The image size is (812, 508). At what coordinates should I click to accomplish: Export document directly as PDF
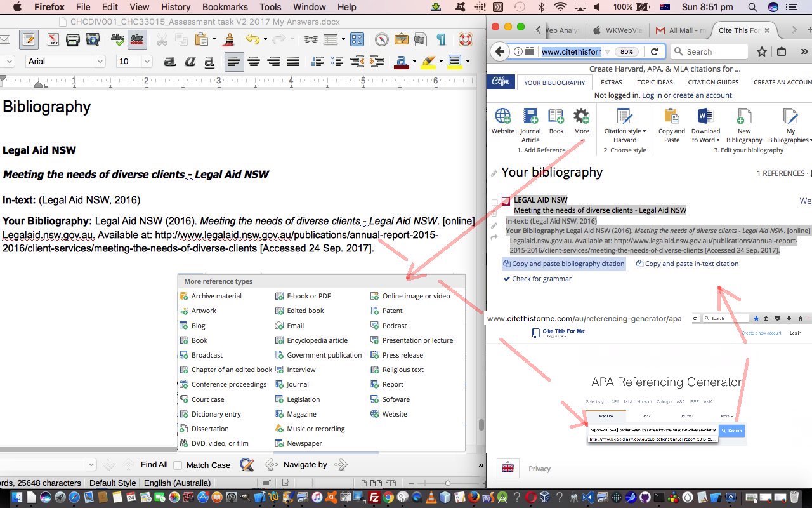pyautogui.click(x=53, y=39)
